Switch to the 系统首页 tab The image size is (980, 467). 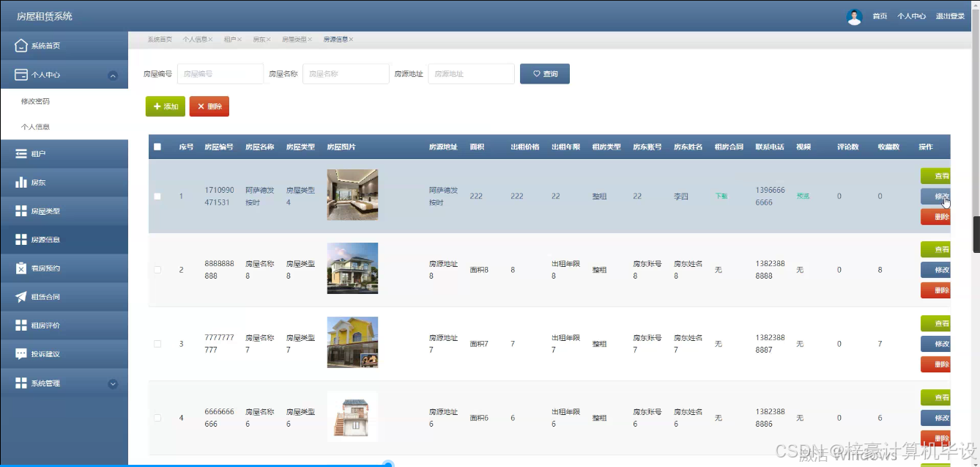[x=160, y=40]
